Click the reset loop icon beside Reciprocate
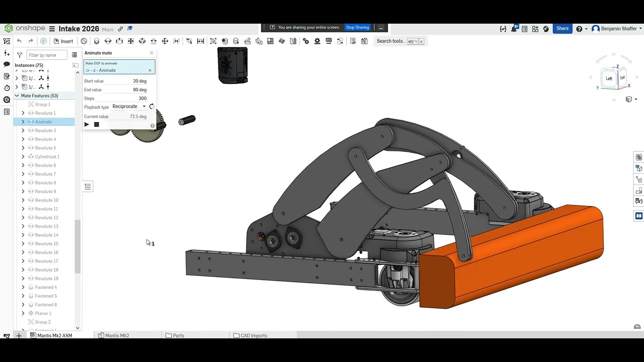 (x=152, y=107)
